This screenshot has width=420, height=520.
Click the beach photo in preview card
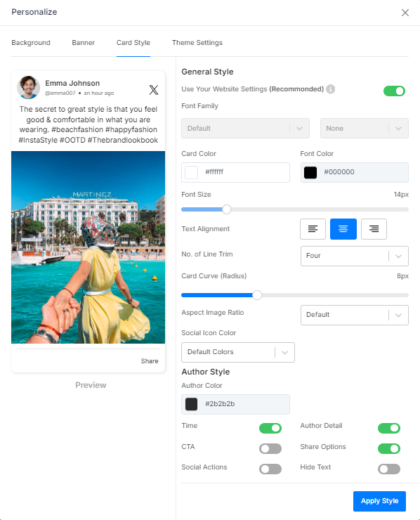click(x=88, y=247)
